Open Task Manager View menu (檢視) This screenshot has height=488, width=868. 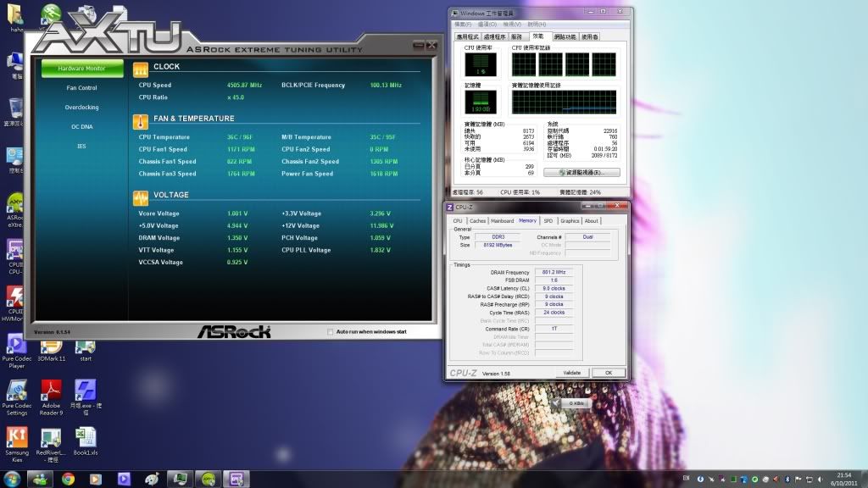512,25
